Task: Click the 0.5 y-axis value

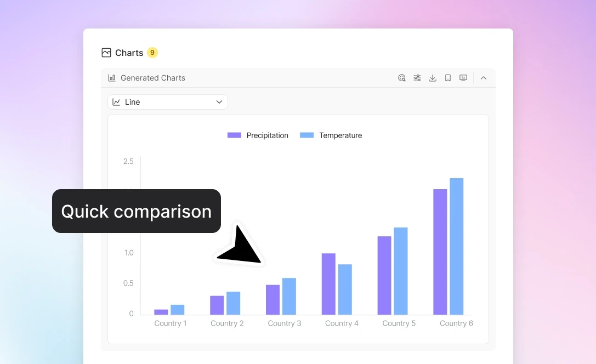Action: [128, 283]
